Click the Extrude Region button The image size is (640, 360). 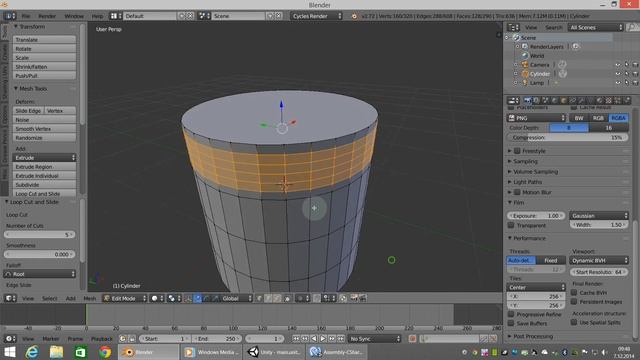44,167
